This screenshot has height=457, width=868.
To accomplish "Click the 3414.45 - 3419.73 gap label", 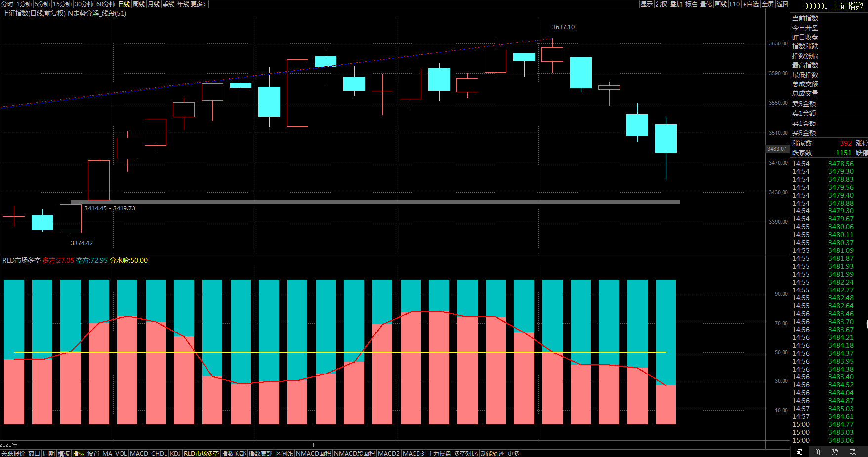I will [110, 208].
